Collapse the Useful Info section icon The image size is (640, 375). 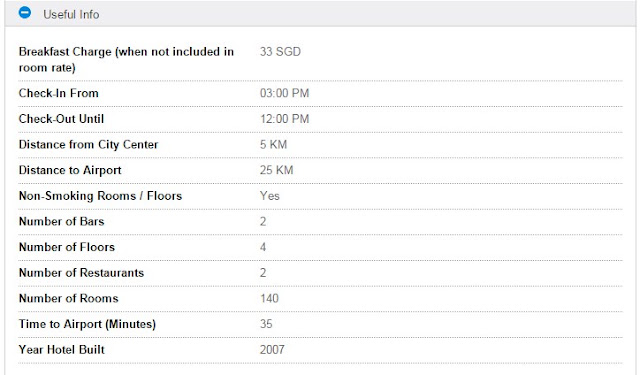point(25,13)
